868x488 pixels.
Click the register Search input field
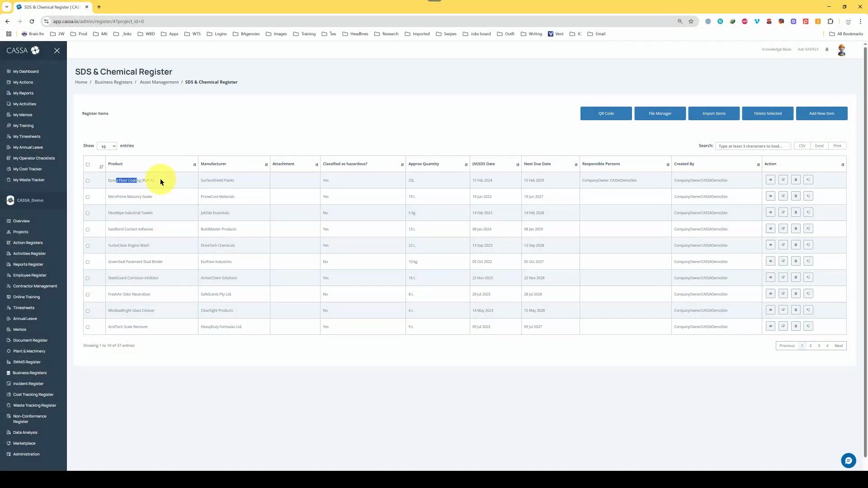(x=752, y=146)
